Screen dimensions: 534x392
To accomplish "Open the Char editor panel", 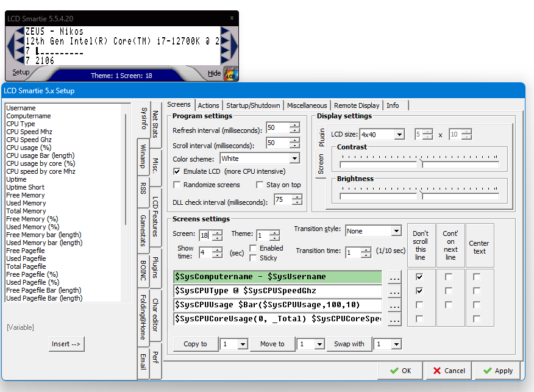I will pyautogui.click(x=154, y=314).
